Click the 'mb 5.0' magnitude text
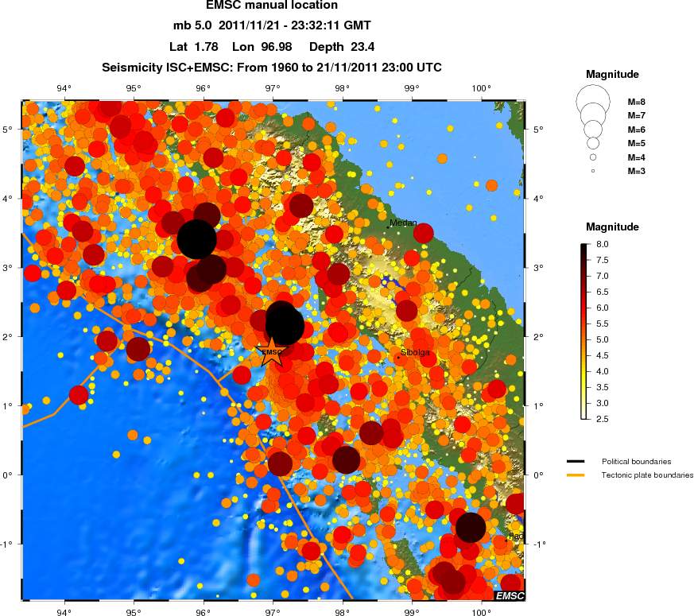This screenshot has height=616, width=694. click(192, 25)
